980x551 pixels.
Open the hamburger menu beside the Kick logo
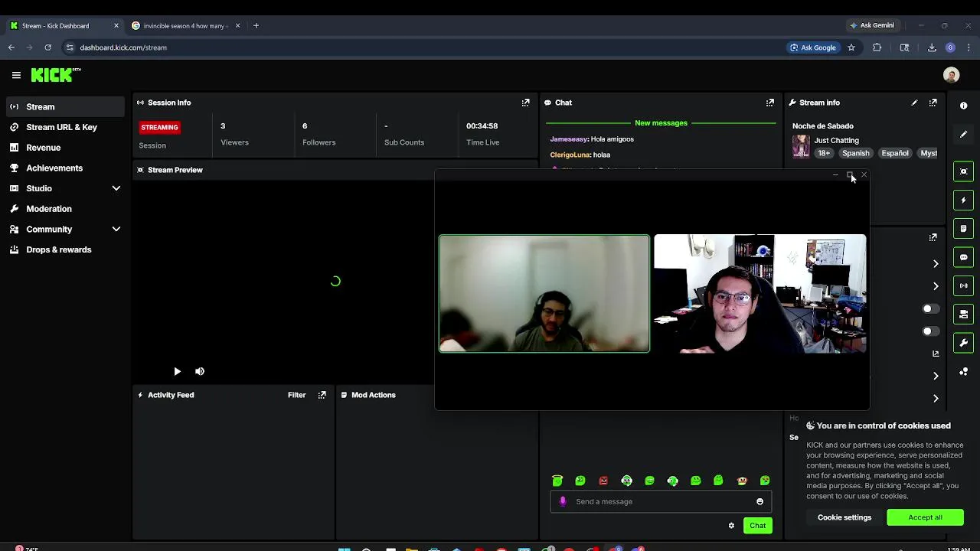click(x=16, y=75)
